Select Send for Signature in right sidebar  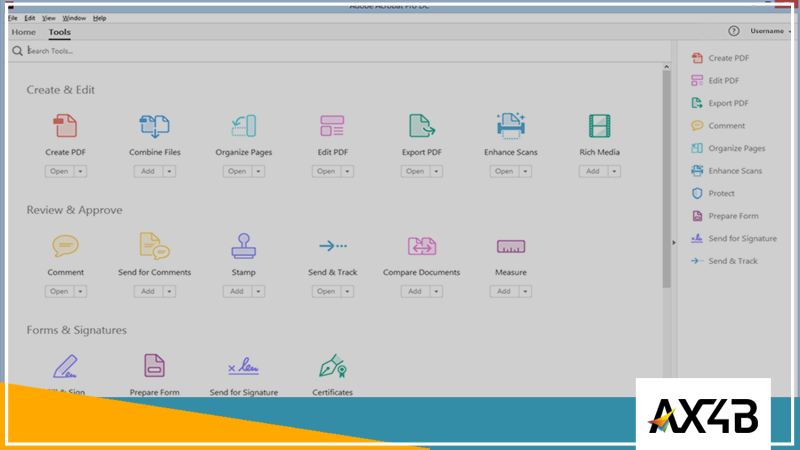tap(734, 238)
